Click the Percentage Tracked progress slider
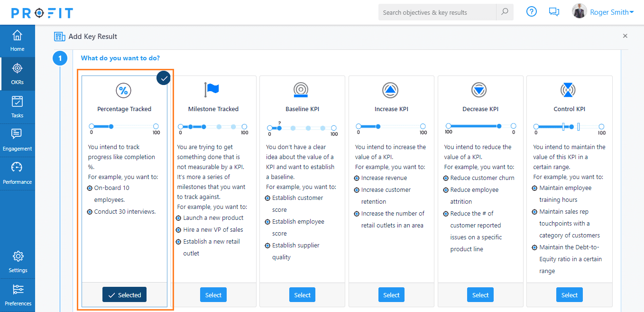 point(124,129)
